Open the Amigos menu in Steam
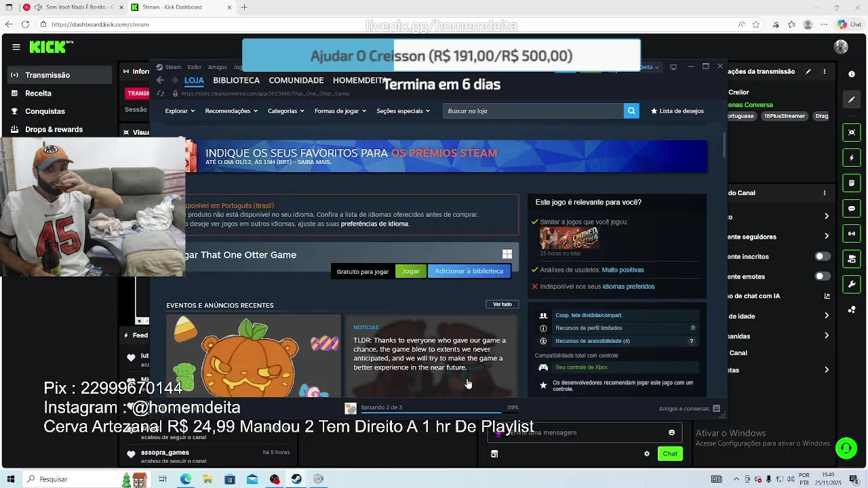Screen dimensions: 868x488 point(218,67)
